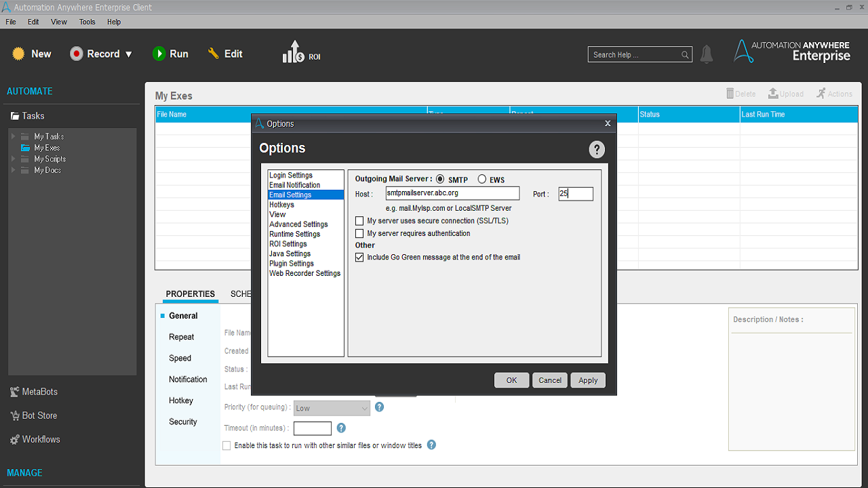Click the notification bell icon
The height and width of the screenshot is (488, 868).
(707, 54)
